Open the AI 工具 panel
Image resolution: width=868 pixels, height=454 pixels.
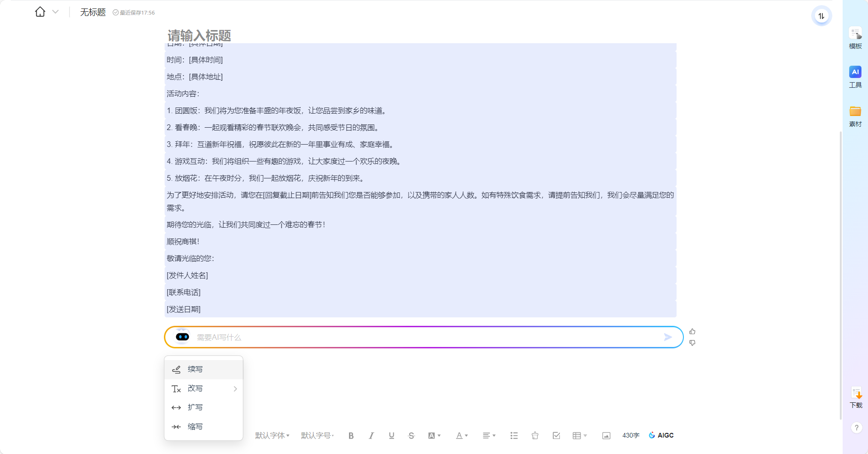[x=855, y=77]
